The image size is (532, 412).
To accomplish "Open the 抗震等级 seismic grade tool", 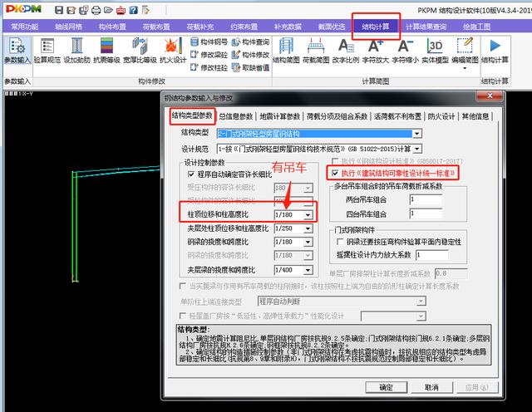I will [x=106, y=51].
